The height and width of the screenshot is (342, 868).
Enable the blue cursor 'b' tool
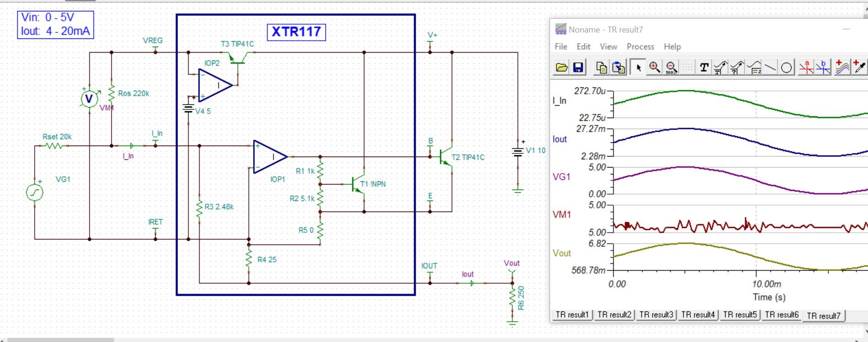[x=823, y=68]
